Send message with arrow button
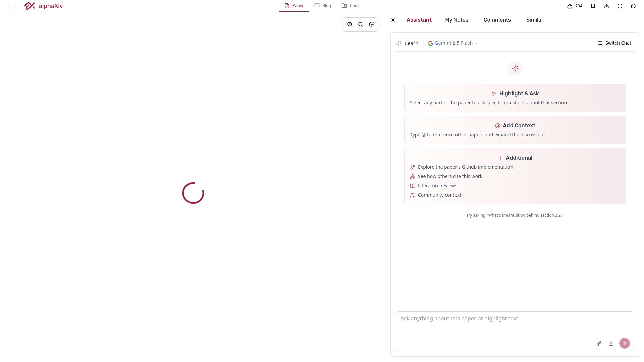This screenshot has width=644, height=362. click(x=625, y=343)
